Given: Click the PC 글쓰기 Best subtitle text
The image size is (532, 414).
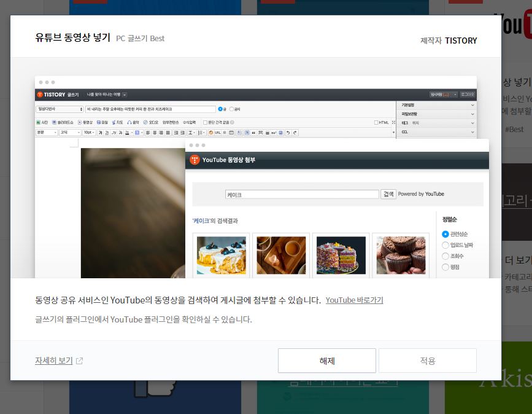Looking at the screenshot, I should [140, 38].
